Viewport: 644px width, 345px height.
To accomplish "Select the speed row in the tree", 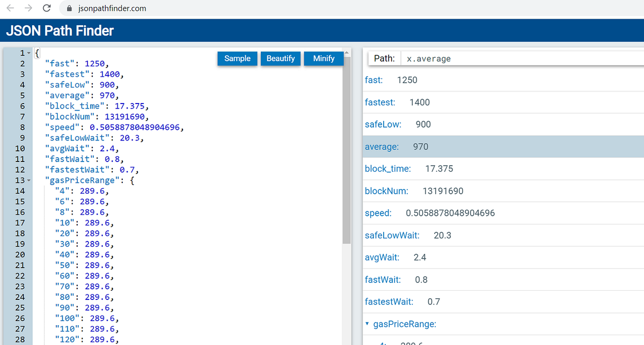I will tap(504, 213).
